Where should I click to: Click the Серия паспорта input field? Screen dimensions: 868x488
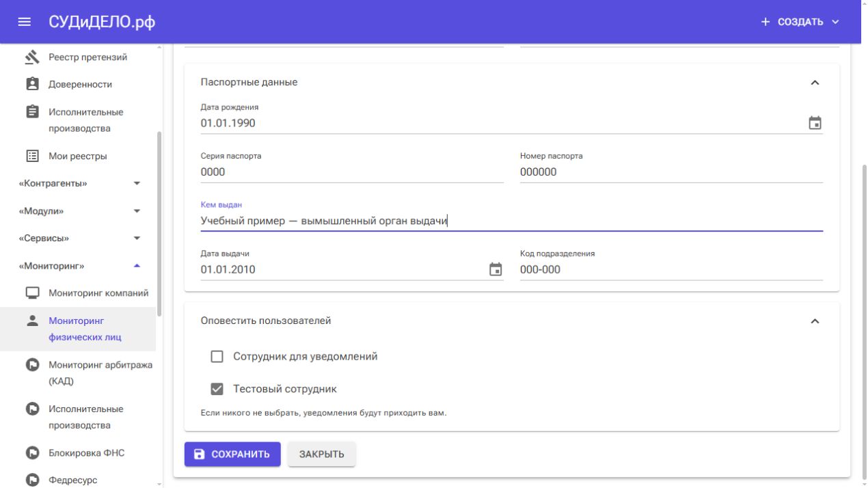[x=352, y=172]
